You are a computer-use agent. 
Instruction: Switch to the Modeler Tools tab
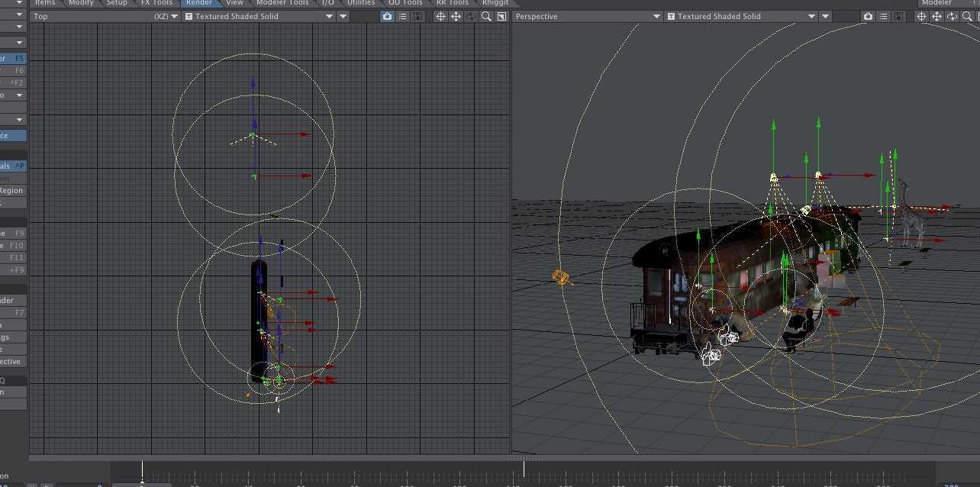(282, 3)
